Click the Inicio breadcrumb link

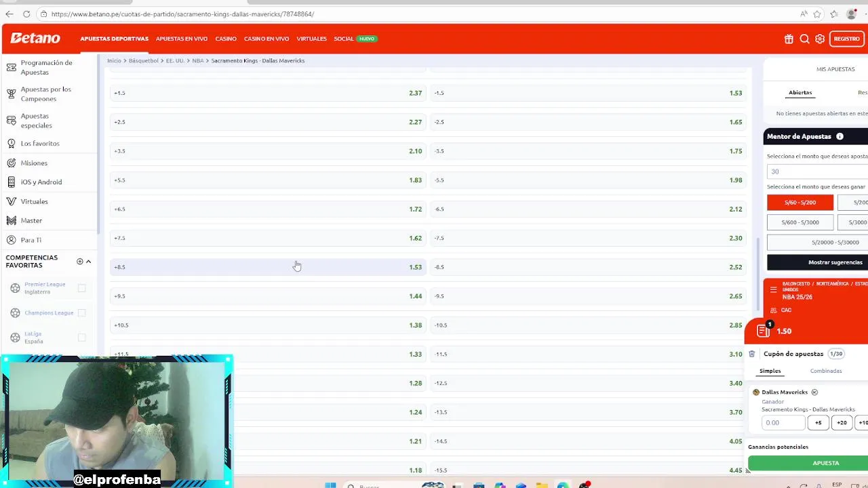coord(114,60)
